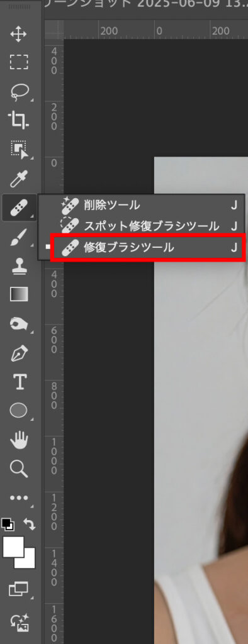Select 修復ブラシツール in the flyout
This screenshot has width=248, height=644.
click(148, 247)
